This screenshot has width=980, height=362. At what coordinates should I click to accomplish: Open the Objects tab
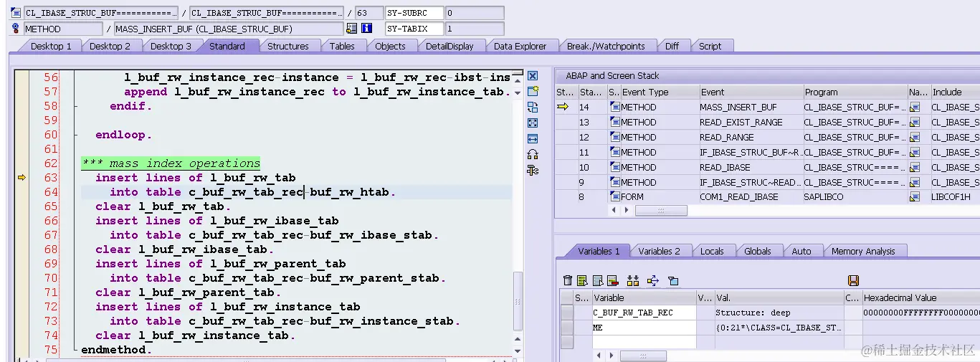[x=390, y=46]
